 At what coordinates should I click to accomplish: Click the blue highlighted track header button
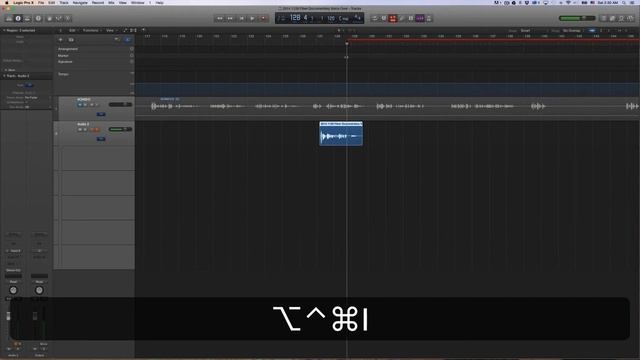pos(128,40)
